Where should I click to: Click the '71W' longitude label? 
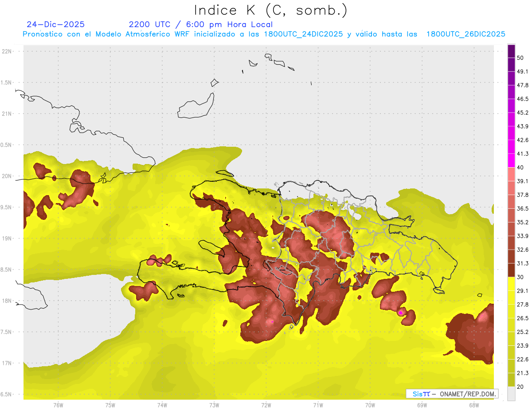tap(318, 405)
